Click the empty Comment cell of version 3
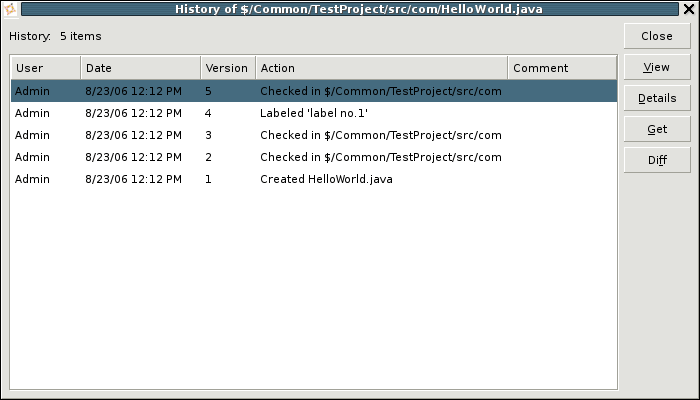Viewport: 700px width, 400px height. pos(560,135)
